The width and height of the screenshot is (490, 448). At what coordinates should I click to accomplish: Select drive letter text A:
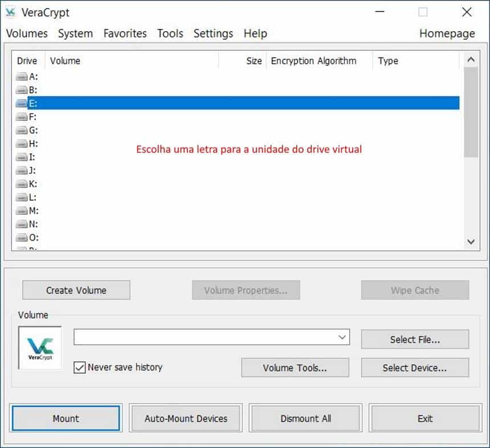click(x=34, y=76)
